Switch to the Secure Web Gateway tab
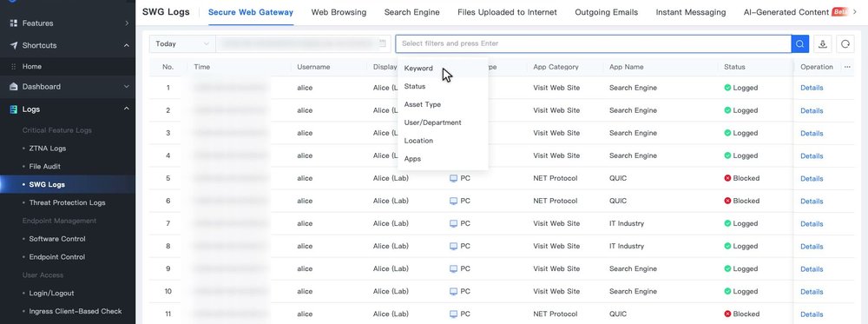Image resolution: width=868 pixels, height=324 pixels. coord(251,12)
